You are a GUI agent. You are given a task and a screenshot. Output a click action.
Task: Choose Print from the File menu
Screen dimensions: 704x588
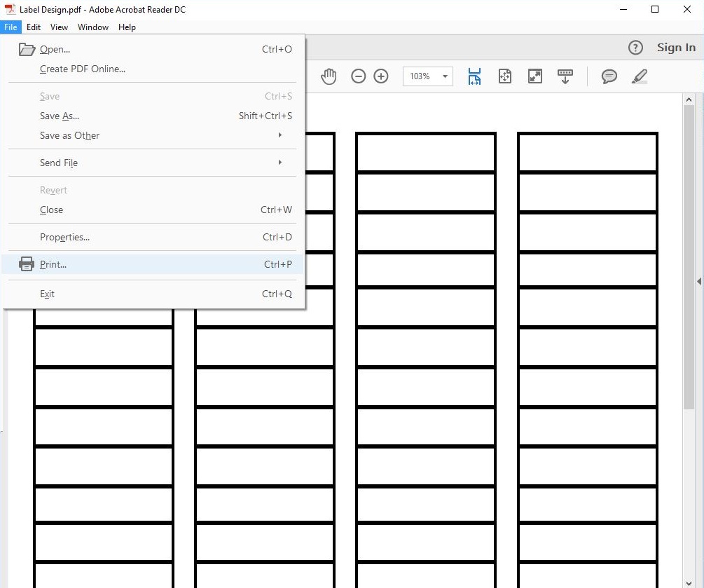tap(53, 264)
